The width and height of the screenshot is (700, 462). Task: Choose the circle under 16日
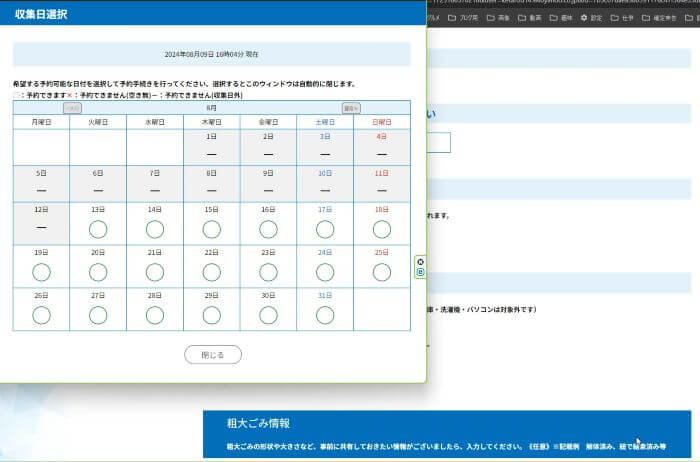(x=268, y=229)
